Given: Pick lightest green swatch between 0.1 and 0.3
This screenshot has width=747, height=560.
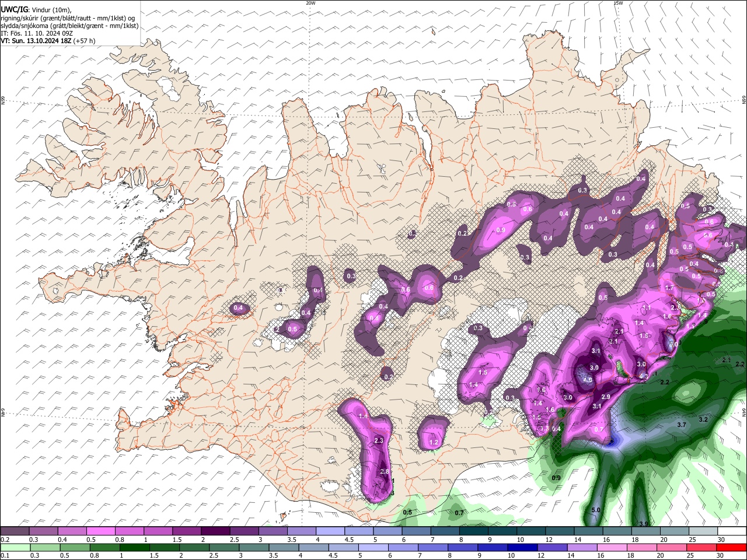Looking at the screenshot, I should coord(15,547).
